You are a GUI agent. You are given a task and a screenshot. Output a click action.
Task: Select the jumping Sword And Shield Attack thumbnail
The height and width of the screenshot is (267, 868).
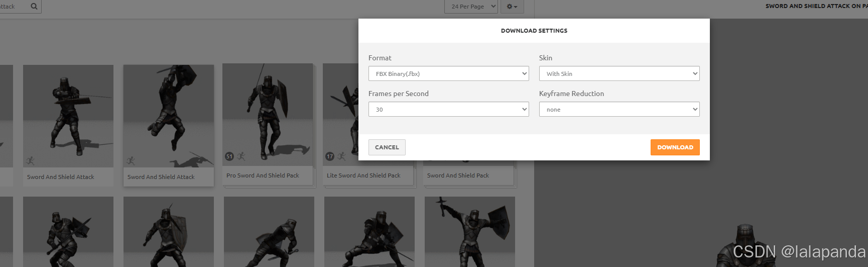click(x=169, y=116)
